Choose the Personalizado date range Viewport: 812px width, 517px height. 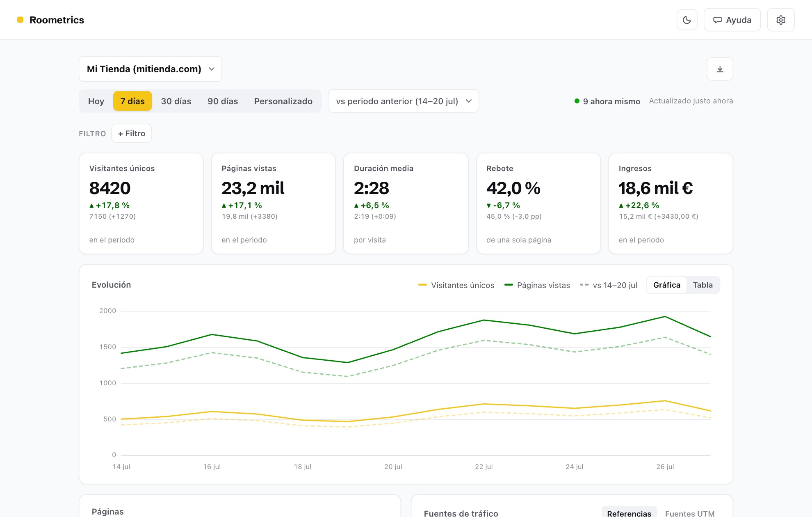283,101
